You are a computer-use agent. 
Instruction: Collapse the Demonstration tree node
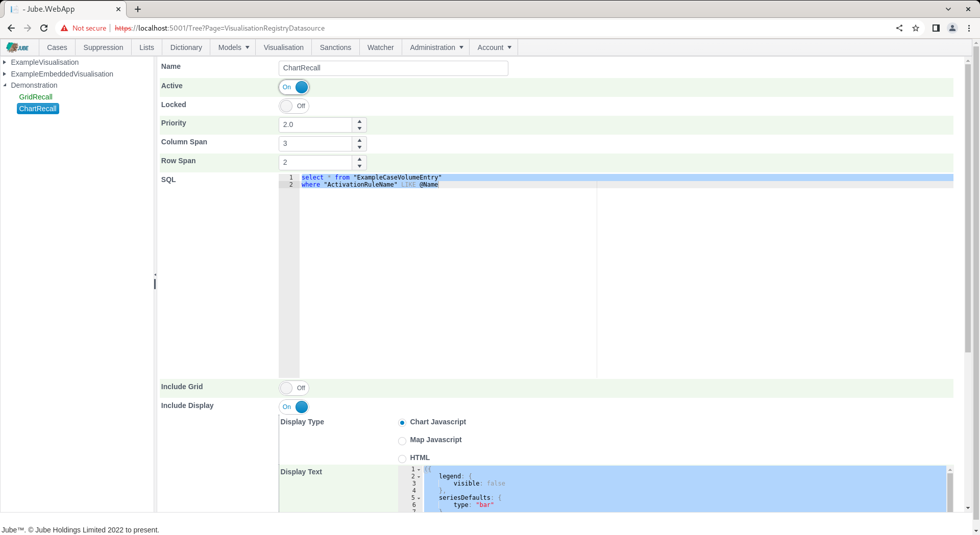pos(5,85)
